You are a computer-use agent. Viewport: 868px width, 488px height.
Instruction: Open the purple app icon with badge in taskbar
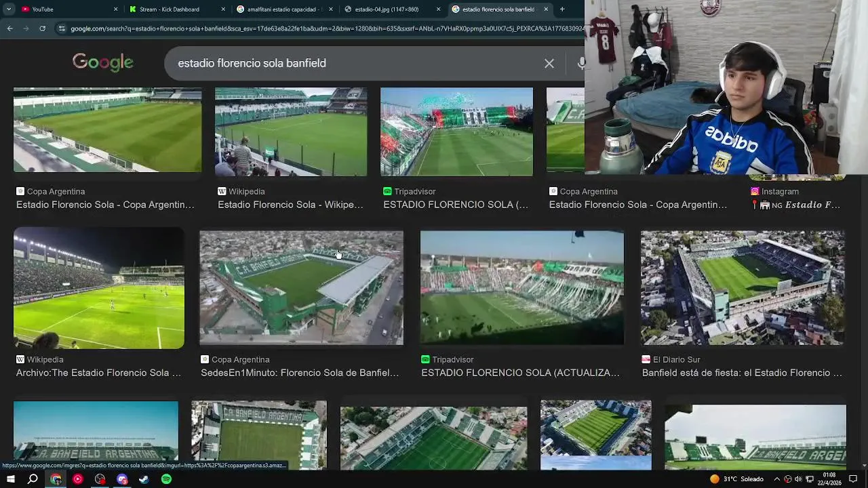tap(122, 479)
